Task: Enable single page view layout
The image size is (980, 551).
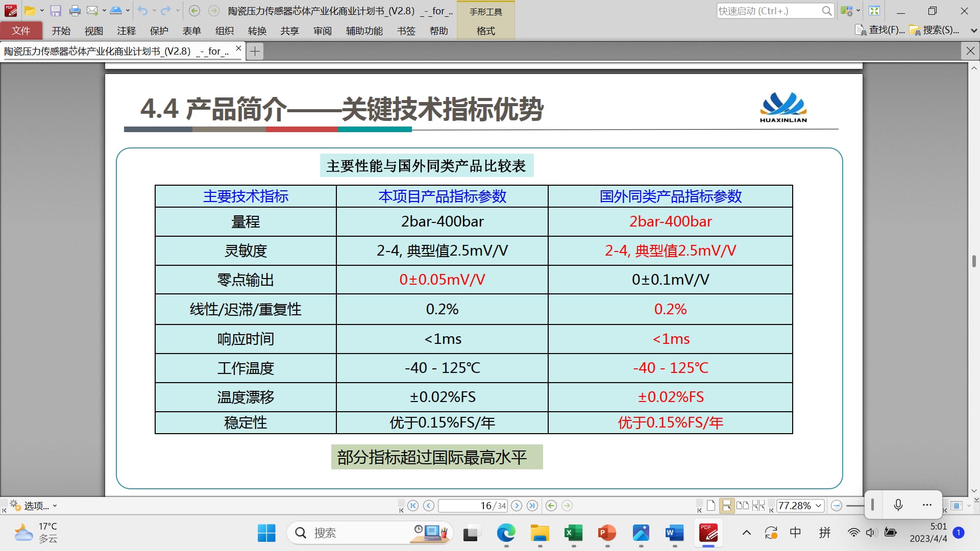Action: [710, 506]
